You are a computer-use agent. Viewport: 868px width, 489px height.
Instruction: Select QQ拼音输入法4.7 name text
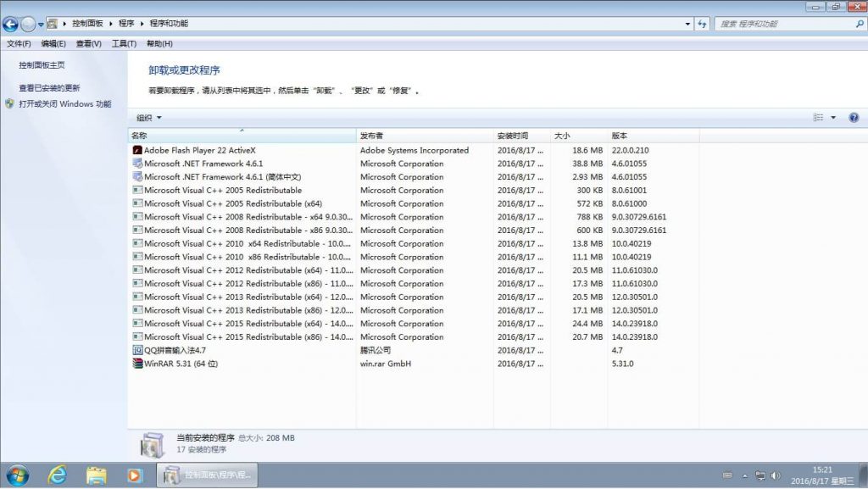[x=175, y=350]
